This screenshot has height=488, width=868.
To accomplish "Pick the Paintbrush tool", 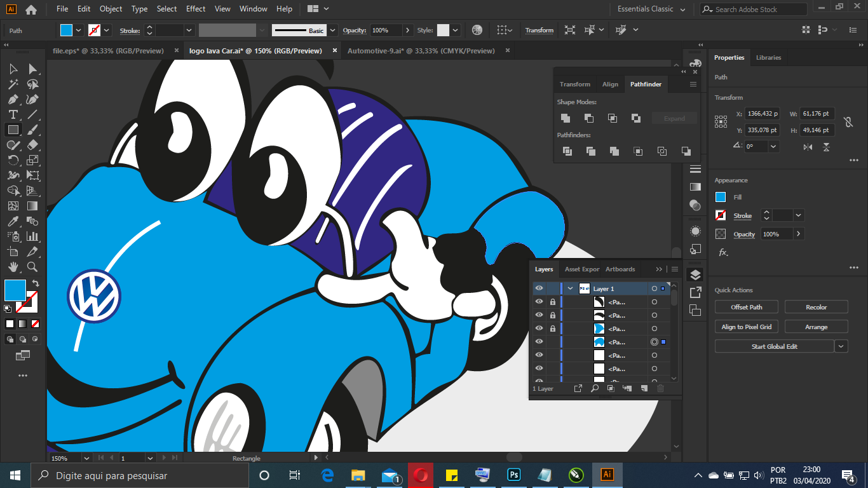I will 33,130.
